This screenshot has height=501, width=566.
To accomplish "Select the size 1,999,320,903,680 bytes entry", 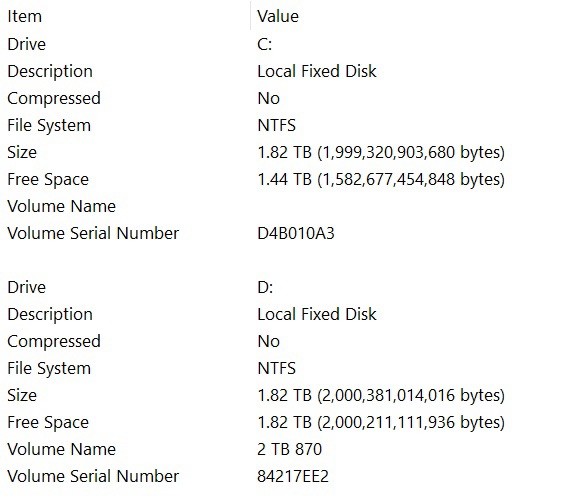I will (x=381, y=152).
